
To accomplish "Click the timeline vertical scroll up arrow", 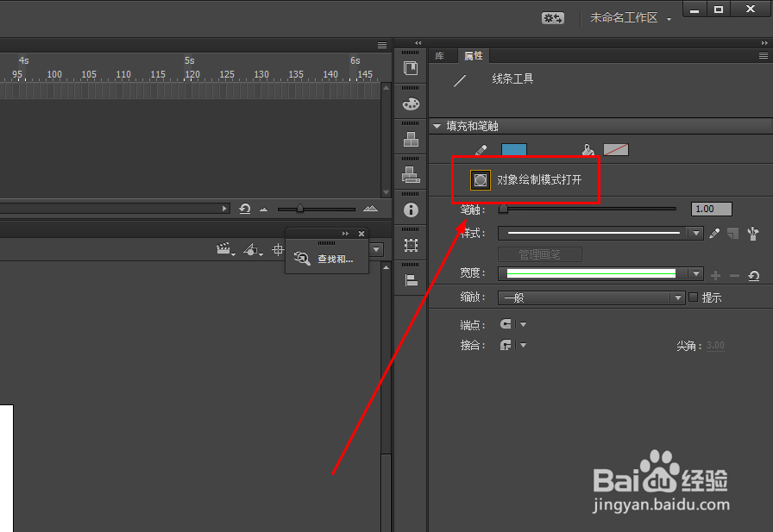I will point(386,88).
